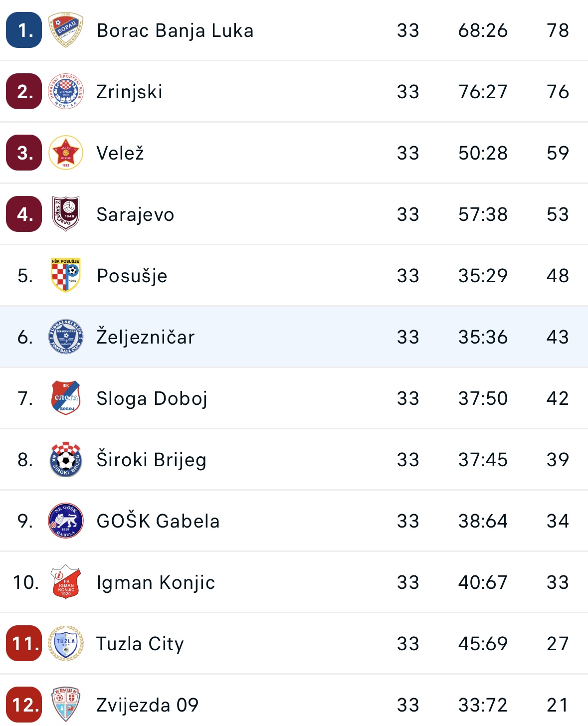
Task: Open the Borac Banja Luka team name
Action: point(175,30)
